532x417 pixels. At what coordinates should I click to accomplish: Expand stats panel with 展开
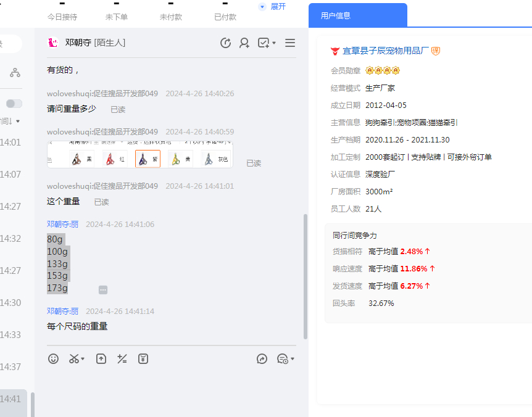pyautogui.click(x=273, y=6)
